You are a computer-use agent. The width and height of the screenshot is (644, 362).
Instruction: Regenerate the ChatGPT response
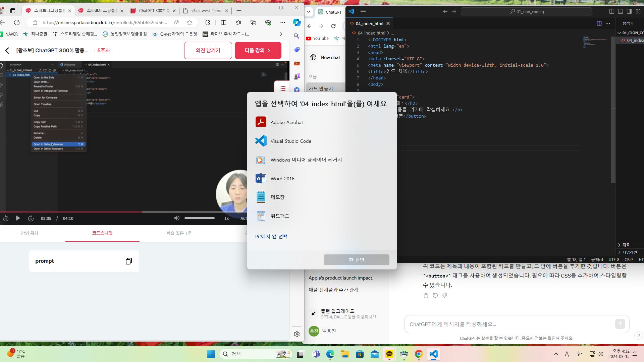(x=435, y=295)
